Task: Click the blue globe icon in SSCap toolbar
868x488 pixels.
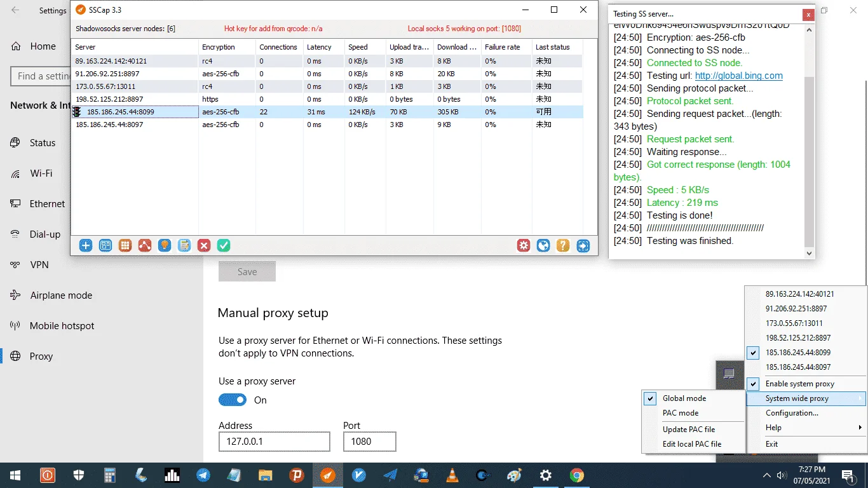Action: (x=543, y=245)
